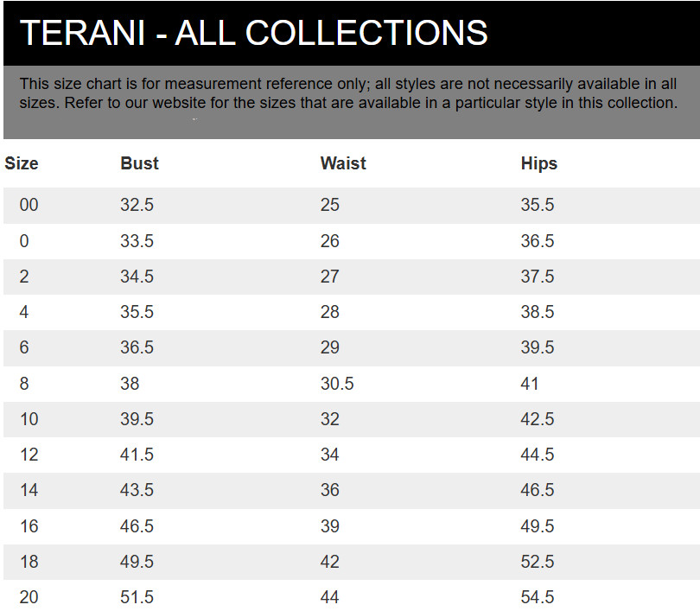Viewport: 700px width, 611px height.
Task: Click the waist value 30.5
Action: [x=337, y=384]
